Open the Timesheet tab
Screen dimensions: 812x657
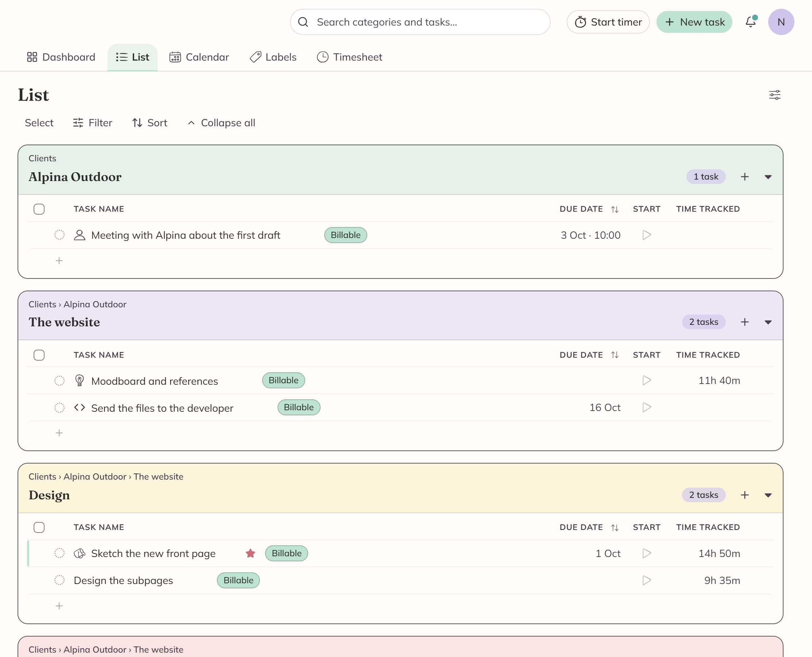349,57
